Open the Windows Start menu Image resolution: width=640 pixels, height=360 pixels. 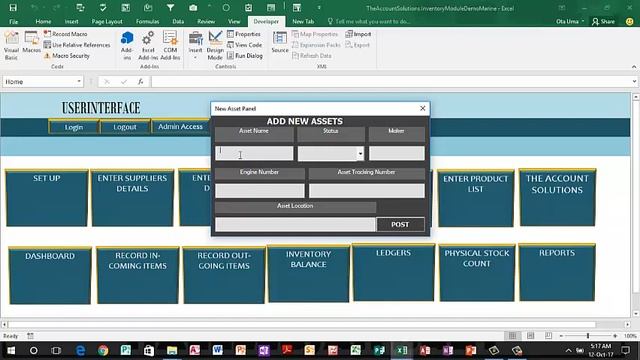click(11, 350)
